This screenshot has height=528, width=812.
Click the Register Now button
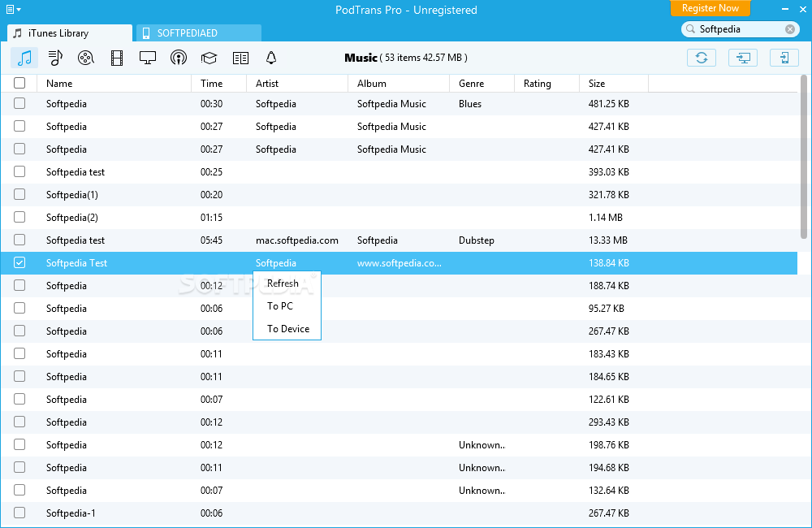click(710, 8)
